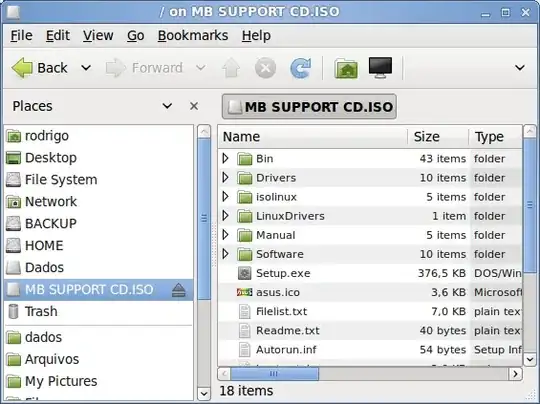
Task: Open the Places side pane dropdown
Action: [167, 106]
